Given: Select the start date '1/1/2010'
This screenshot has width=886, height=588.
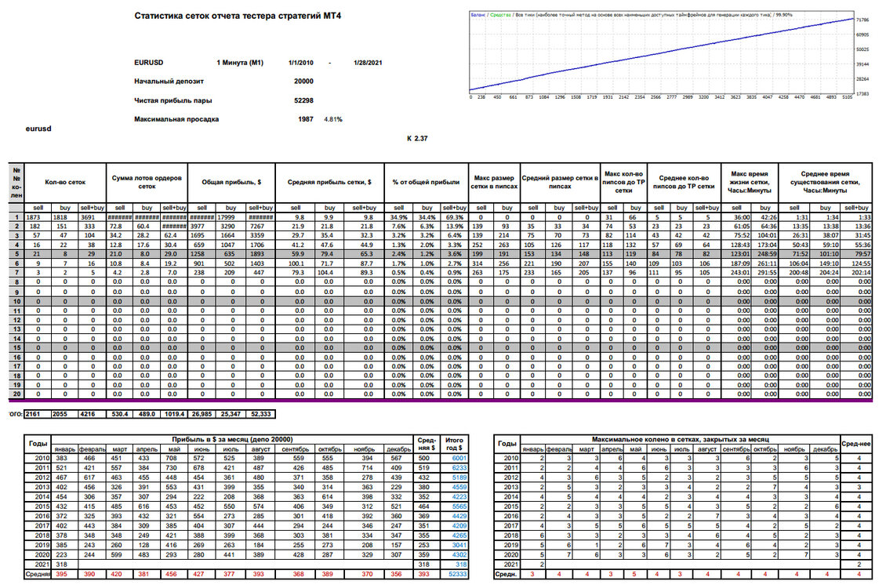Looking at the screenshot, I should click(300, 63).
